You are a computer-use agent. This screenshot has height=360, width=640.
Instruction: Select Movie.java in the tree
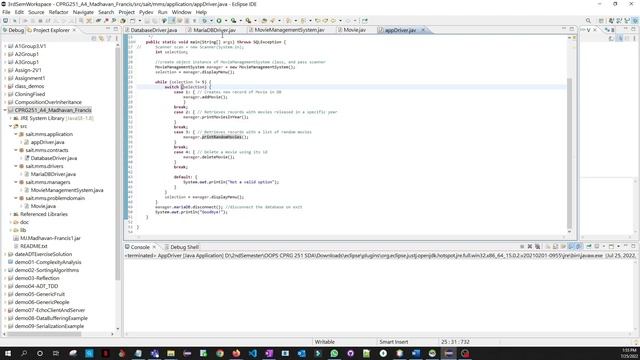point(43,206)
